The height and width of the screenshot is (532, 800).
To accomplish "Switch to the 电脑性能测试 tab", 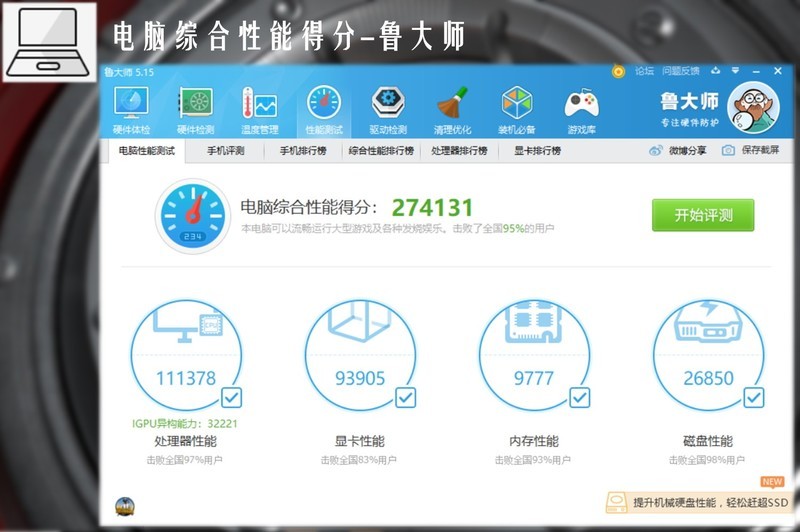I will [146, 151].
